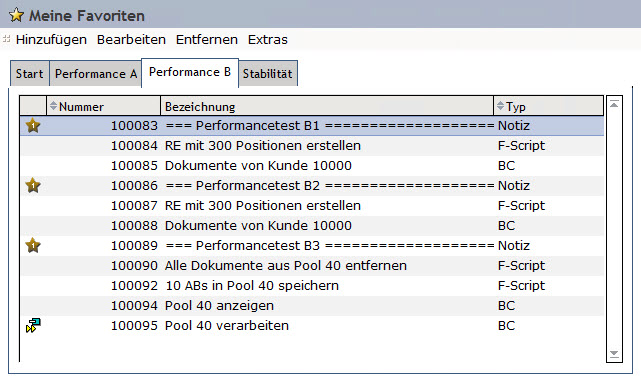The height and width of the screenshot is (377, 641).
Task: Click the star icon beside entry 100083
Action: coord(33,126)
